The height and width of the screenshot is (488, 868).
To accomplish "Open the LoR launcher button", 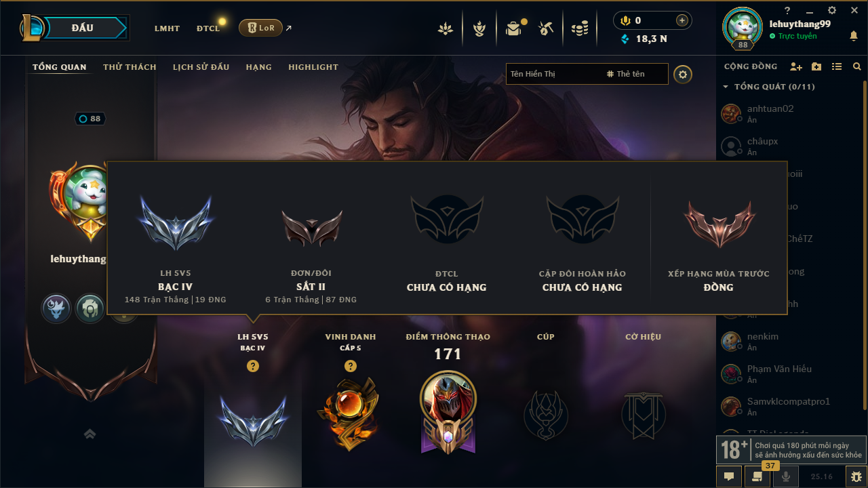I will pyautogui.click(x=260, y=28).
